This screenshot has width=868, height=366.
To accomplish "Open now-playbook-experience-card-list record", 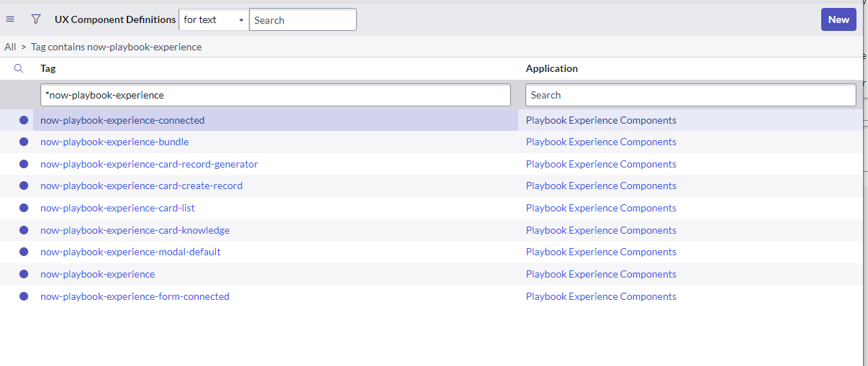I will point(117,208).
